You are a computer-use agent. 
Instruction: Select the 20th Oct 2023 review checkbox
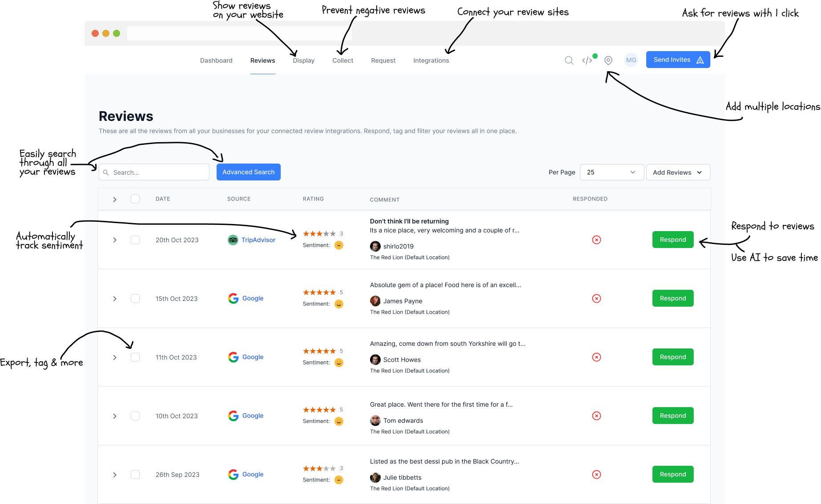(135, 240)
